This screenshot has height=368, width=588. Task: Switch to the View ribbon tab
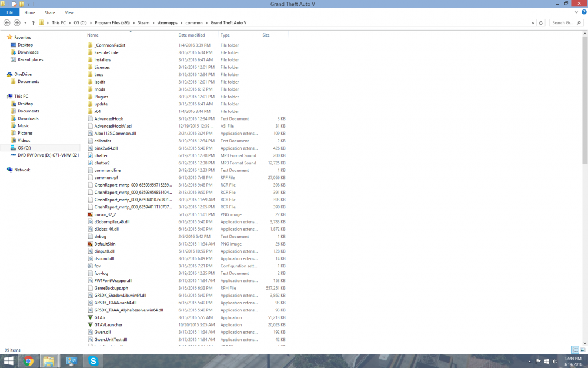tap(69, 12)
